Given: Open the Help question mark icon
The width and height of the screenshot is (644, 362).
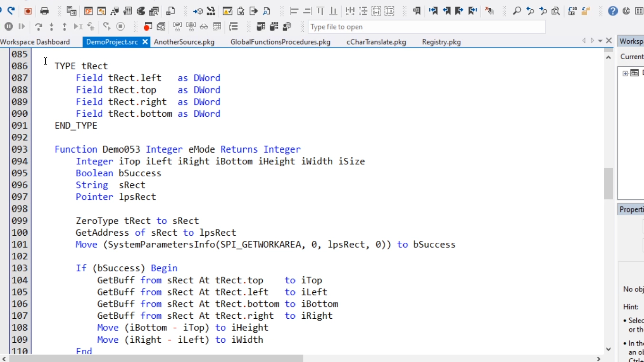Looking at the screenshot, I should coord(613,11).
